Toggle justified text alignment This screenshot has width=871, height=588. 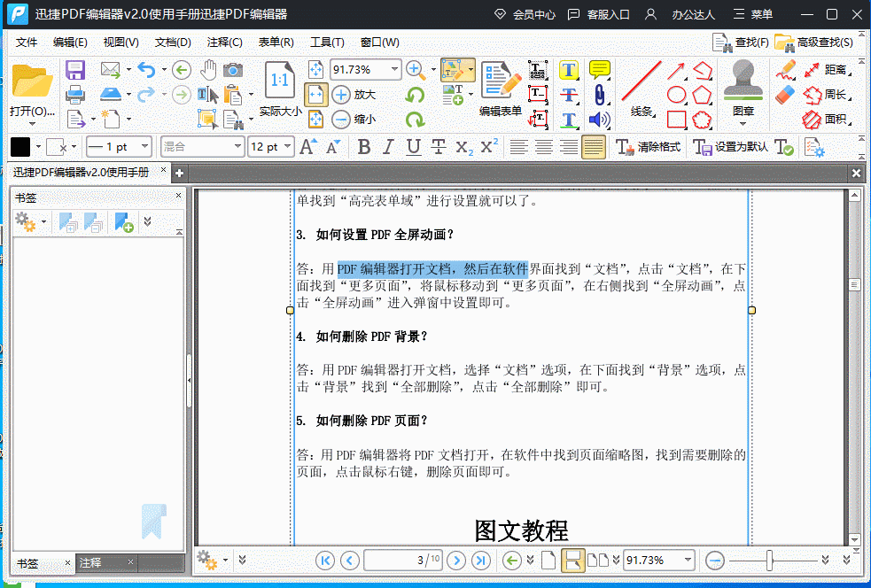coord(594,147)
